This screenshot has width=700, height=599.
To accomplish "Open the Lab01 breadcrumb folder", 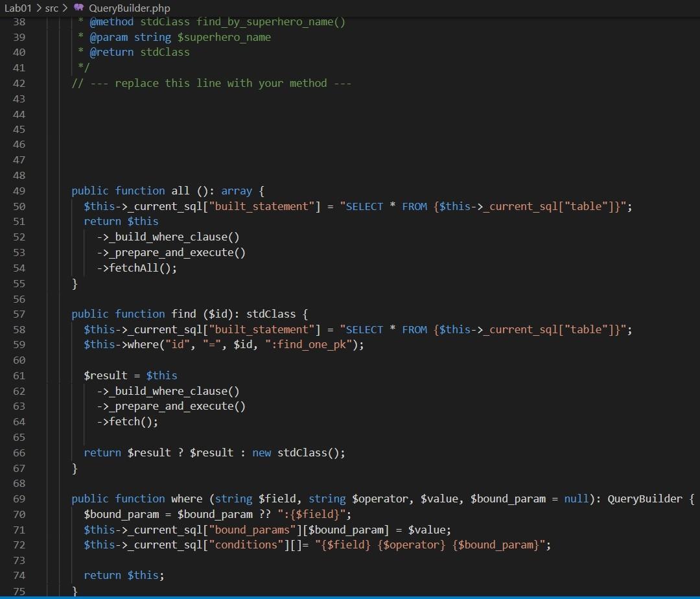I will point(18,8).
